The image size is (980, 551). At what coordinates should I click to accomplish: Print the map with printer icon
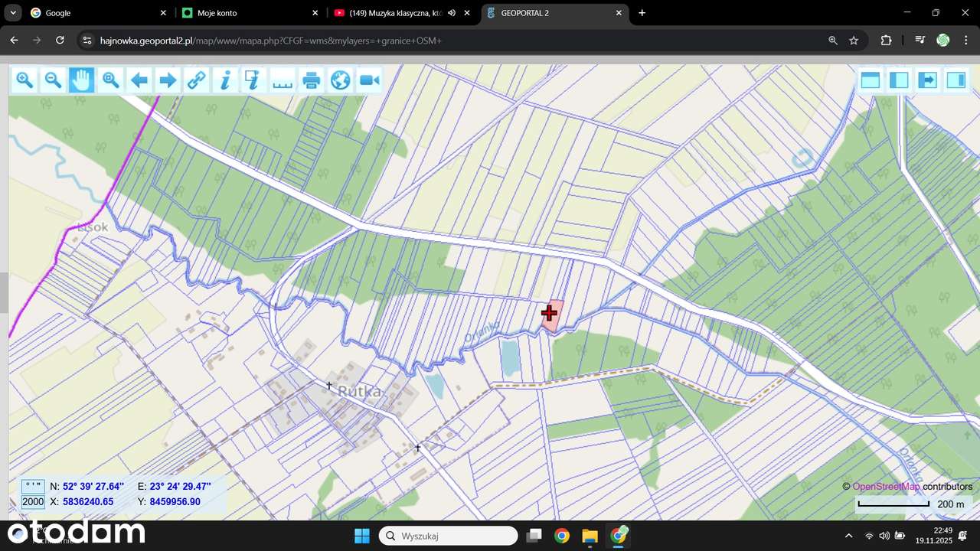(x=311, y=80)
